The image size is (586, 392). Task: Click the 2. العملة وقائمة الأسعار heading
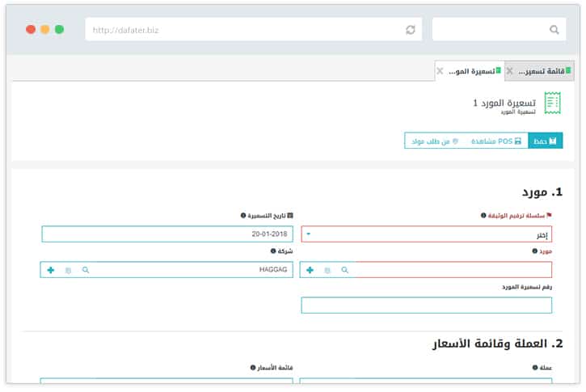click(x=498, y=344)
